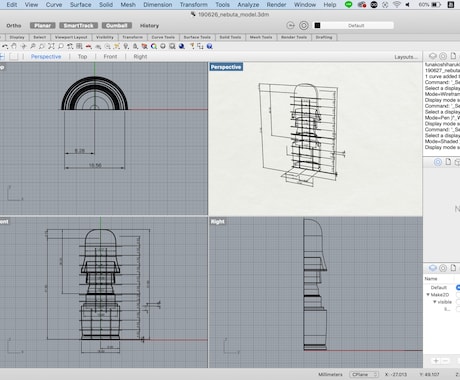The width and height of the screenshot is (460, 380).
Task: Select the Right viewport tab
Action: click(x=140, y=57)
